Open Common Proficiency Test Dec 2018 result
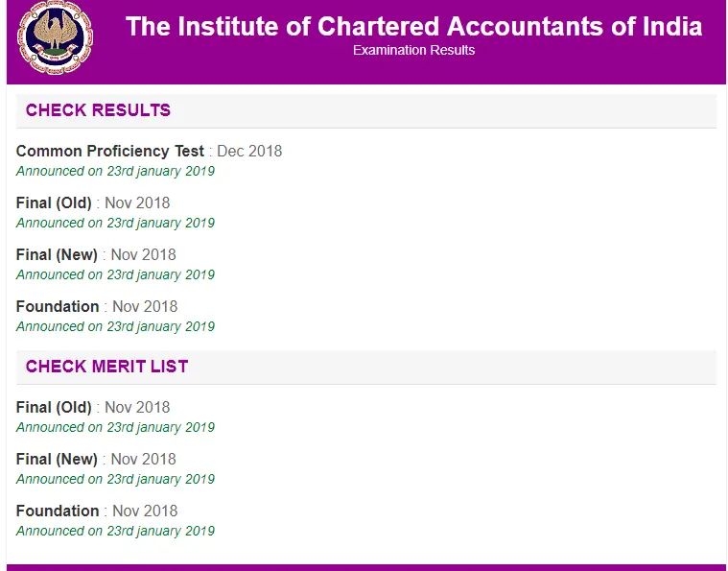The image size is (728, 571). (x=149, y=152)
